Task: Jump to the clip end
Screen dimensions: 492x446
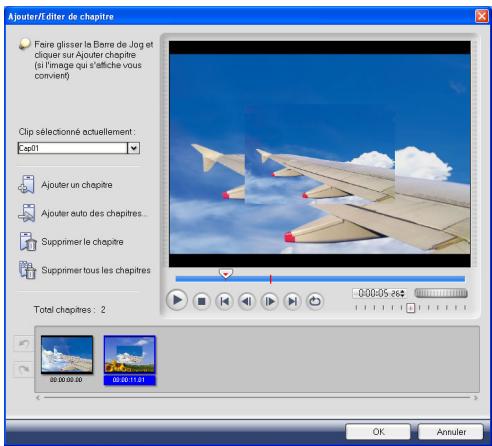Action: [x=292, y=301]
